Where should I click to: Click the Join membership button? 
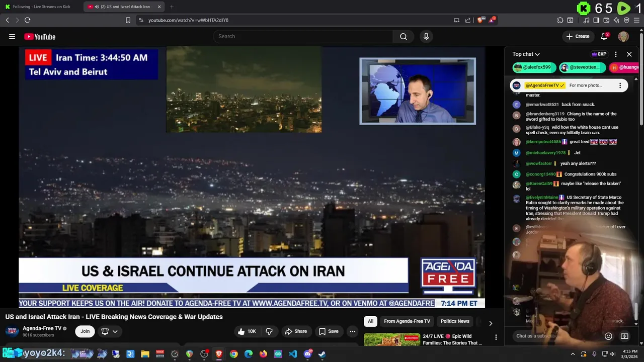(x=85, y=331)
